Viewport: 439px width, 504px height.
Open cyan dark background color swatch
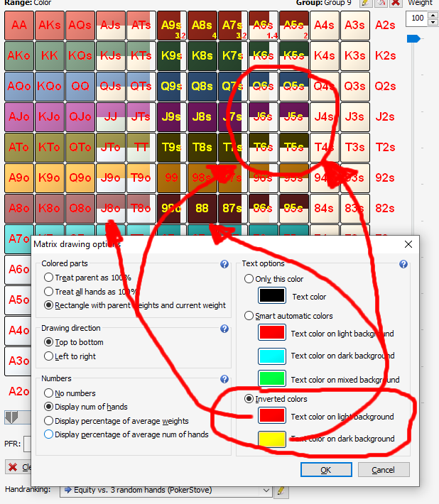tap(272, 356)
